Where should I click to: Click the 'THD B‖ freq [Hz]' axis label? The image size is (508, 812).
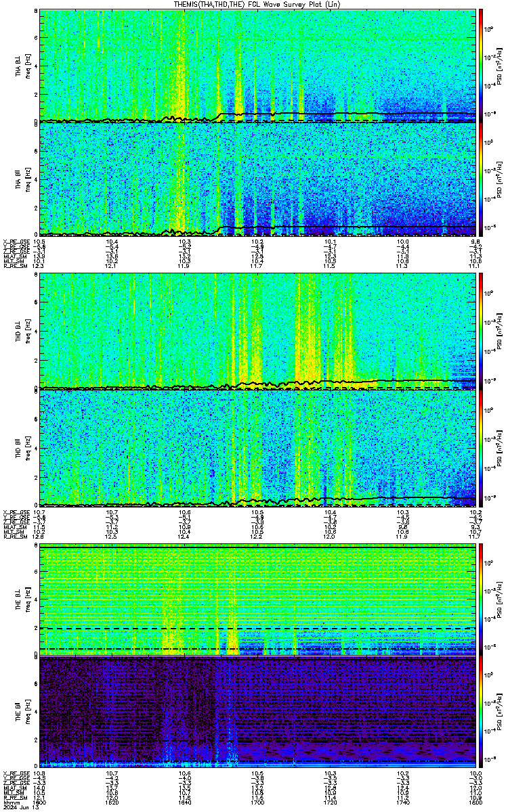(x=22, y=448)
